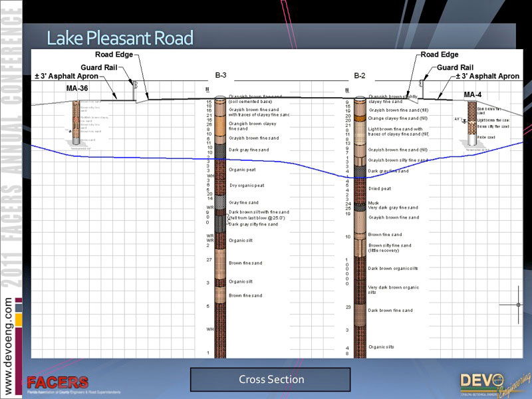
Task: Click the Cross Section caption box
Action: (270, 380)
